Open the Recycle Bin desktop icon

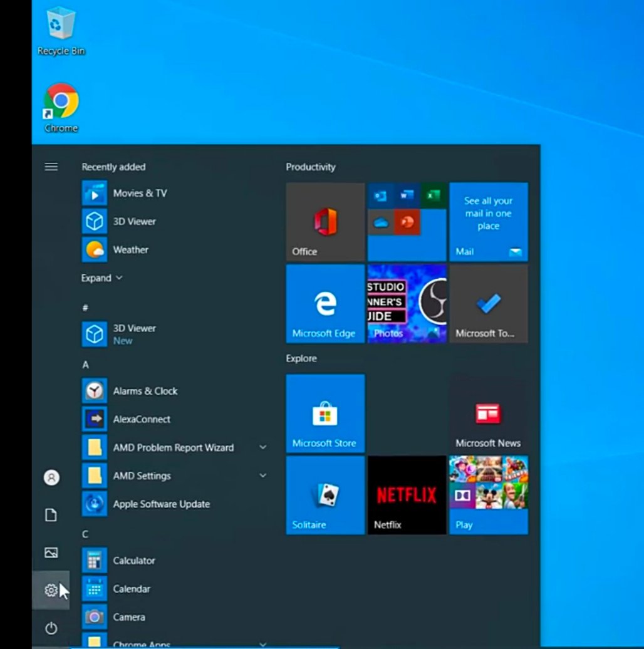(61, 32)
